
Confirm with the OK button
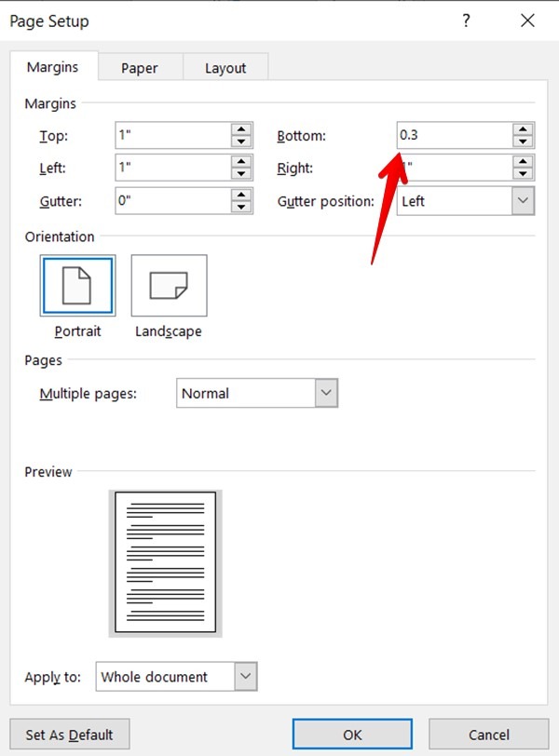click(352, 735)
